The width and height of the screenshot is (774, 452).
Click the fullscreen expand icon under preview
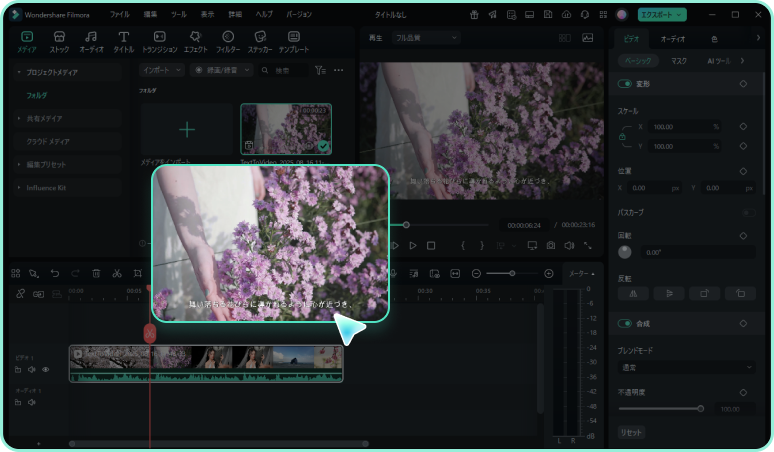click(587, 245)
